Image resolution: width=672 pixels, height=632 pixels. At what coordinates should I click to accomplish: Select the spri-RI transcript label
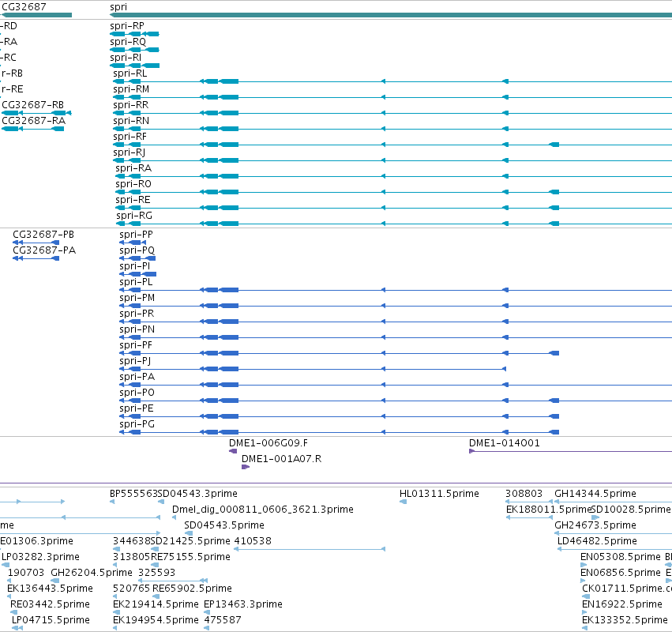click(126, 58)
